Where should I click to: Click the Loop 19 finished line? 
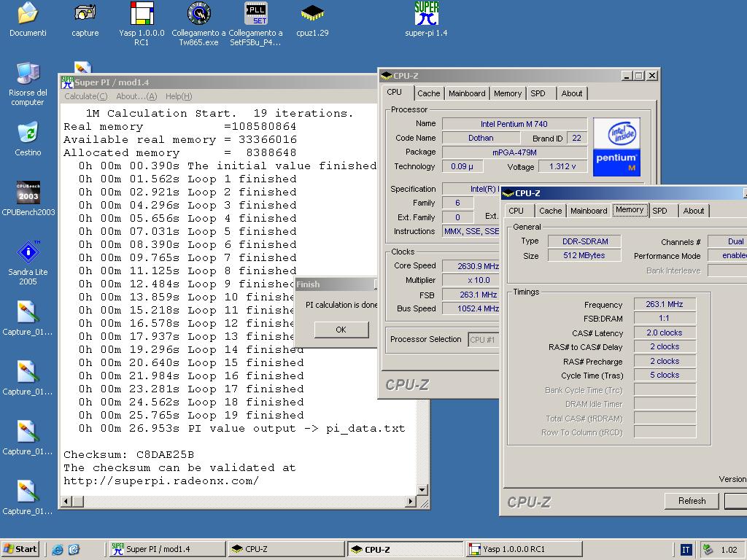tap(191, 415)
